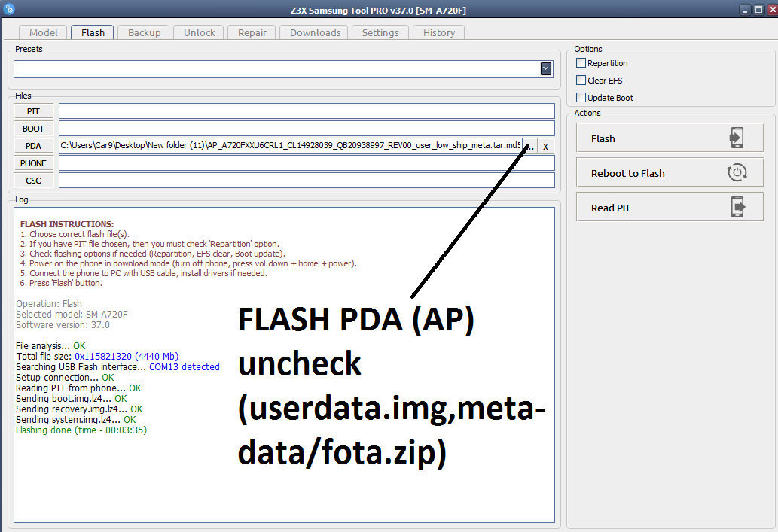View the History tab
Screen dimensions: 778x532
click(438, 32)
